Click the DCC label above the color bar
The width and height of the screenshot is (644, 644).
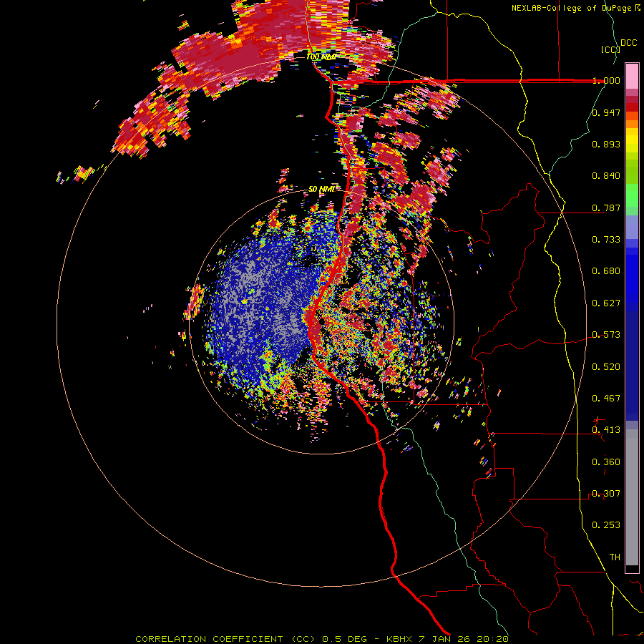click(x=628, y=43)
